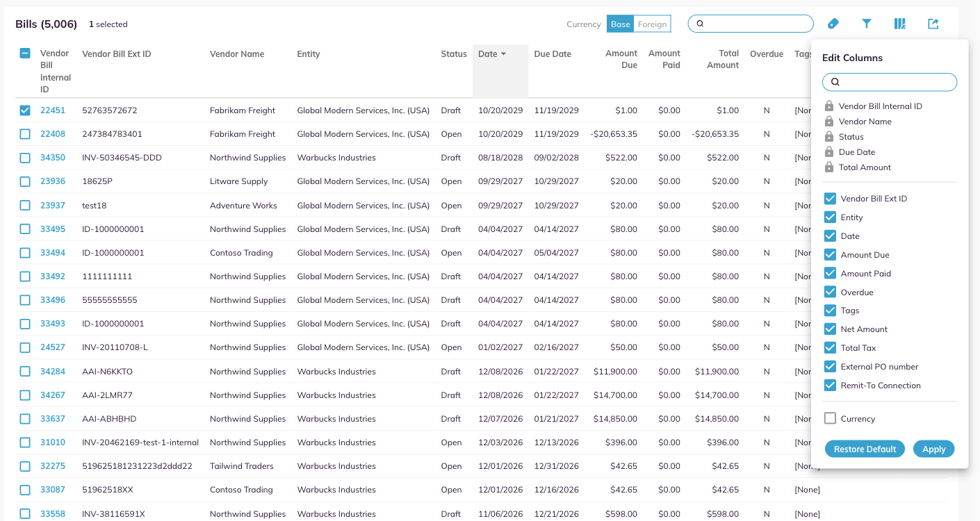Click Ext ID AAI-ABHBHD
Image resolution: width=980 pixels, height=521 pixels.
109,419
